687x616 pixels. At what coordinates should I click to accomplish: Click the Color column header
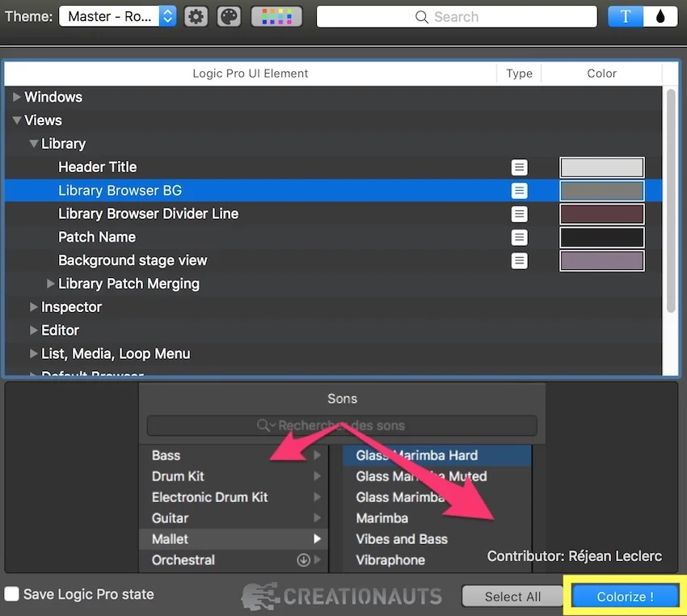pos(601,74)
